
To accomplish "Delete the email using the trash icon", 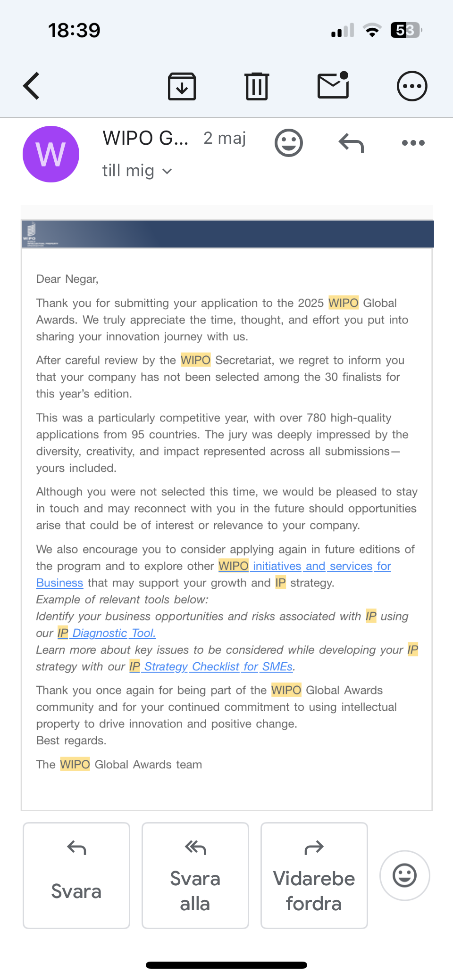I will pyautogui.click(x=257, y=86).
